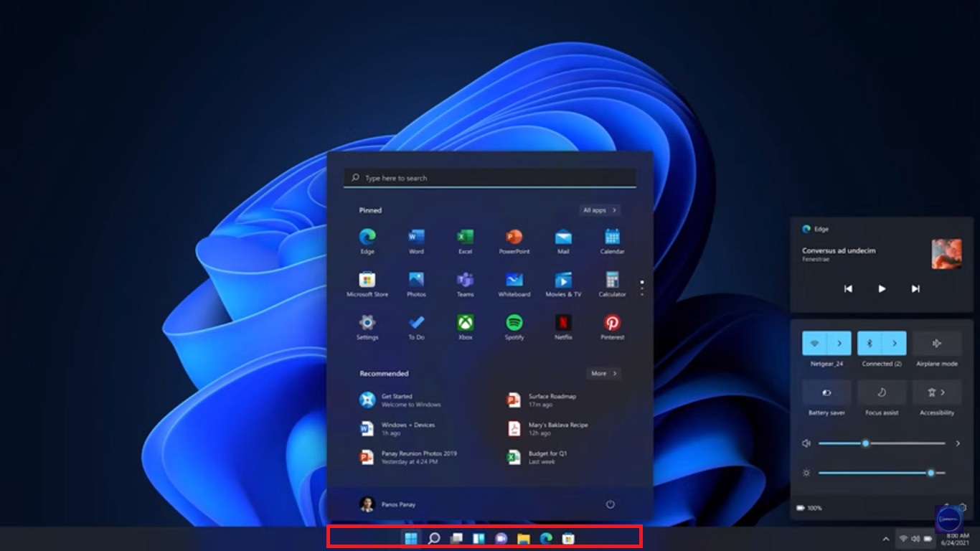The height and width of the screenshot is (551, 980).
Task: Open Movies & TV
Action: click(x=563, y=284)
